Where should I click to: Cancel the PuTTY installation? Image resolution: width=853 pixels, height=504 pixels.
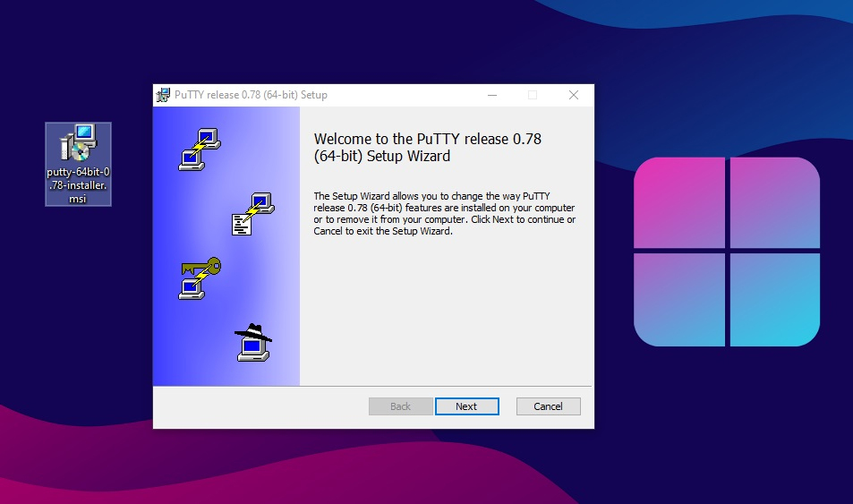click(548, 406)
